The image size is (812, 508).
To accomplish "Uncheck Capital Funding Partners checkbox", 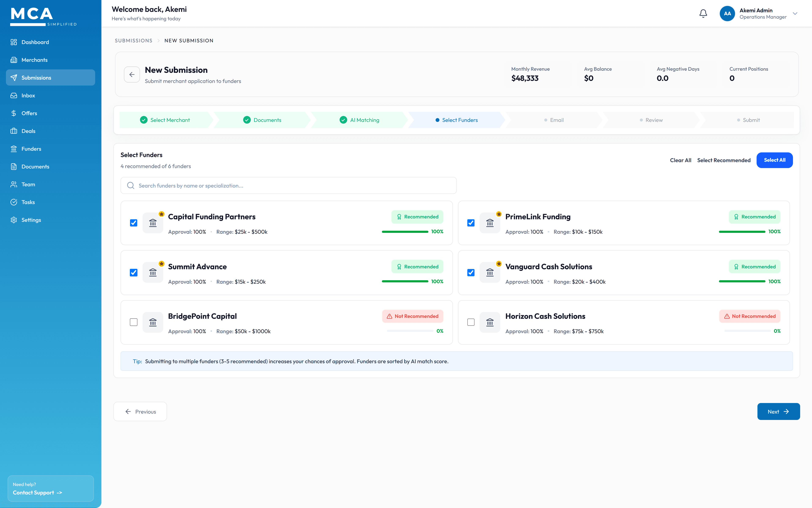I will 134,223.
